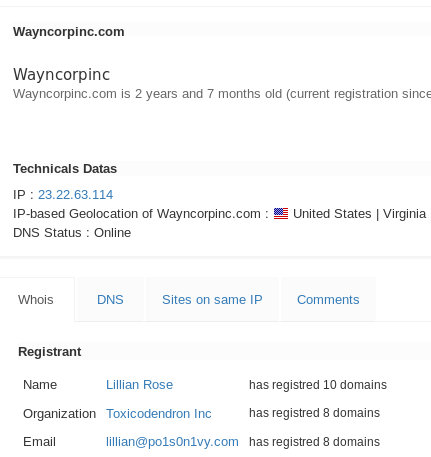Viewport: 431px width, 457px height.
Task: View the Comments tab
Action: point(328,300)
